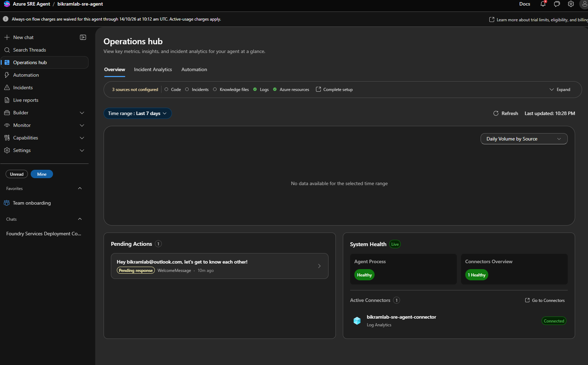Click the Monitor eye icon
588x365 pixels.
(x=7, y=125)
